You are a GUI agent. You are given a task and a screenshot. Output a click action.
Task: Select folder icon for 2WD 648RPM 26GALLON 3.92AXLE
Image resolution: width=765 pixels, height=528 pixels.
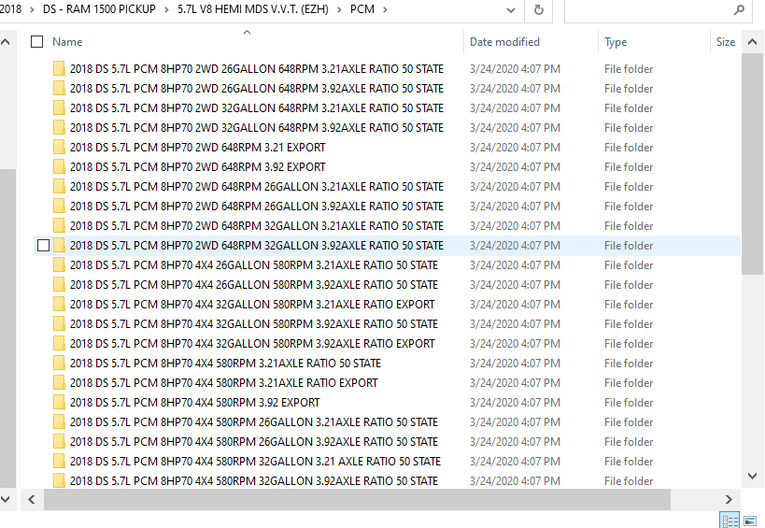(59, 206)
